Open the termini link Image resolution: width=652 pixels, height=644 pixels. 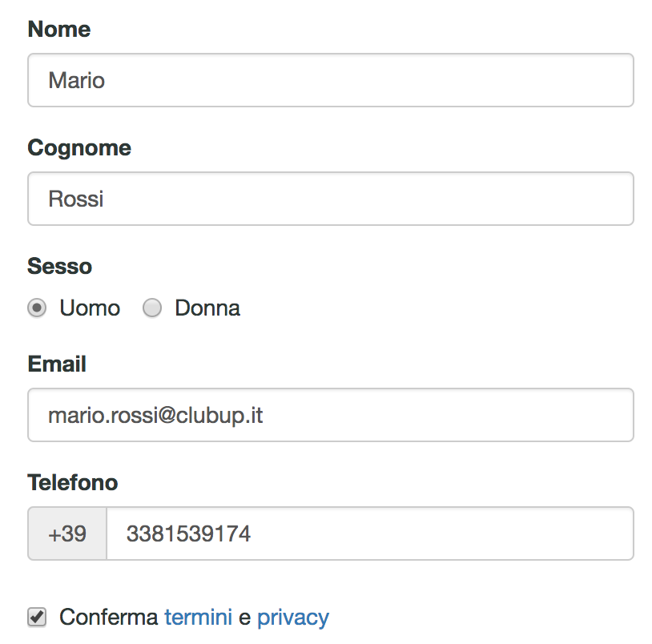(198, 617)
